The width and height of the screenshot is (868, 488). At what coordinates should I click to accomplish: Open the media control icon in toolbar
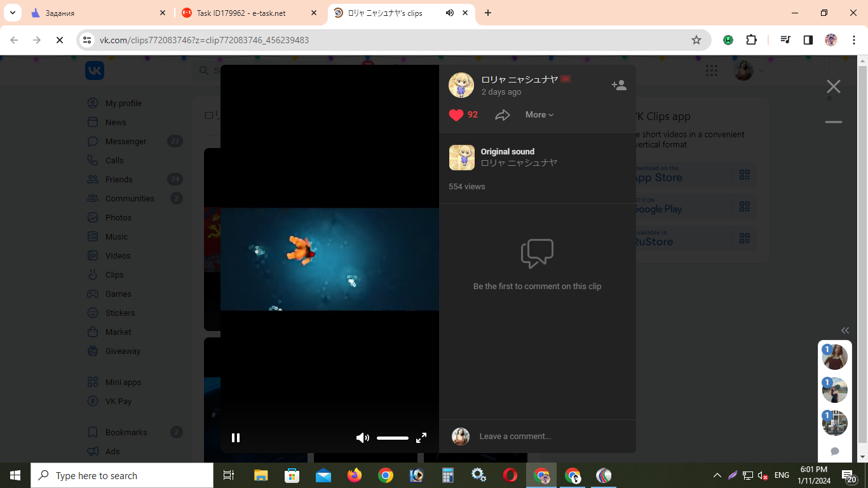(785, 40)
